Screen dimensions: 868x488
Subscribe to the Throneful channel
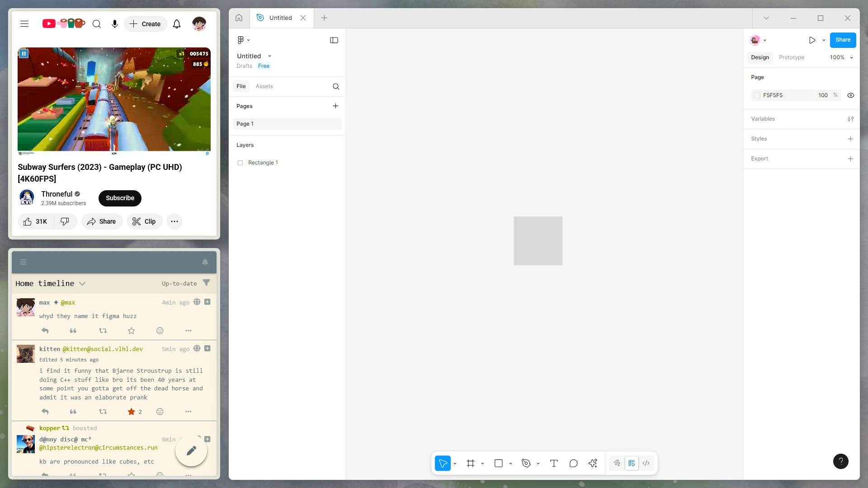(120, 198)
